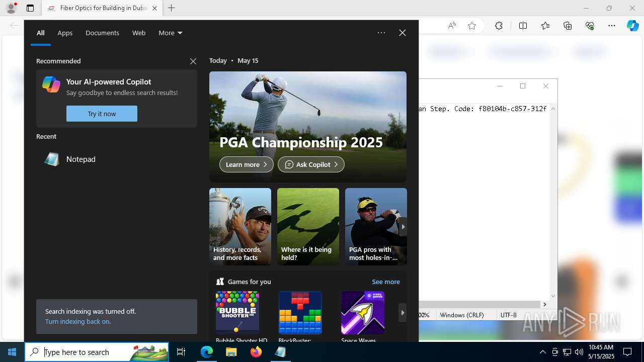Open the notification center icon

(x=627, y=352)
